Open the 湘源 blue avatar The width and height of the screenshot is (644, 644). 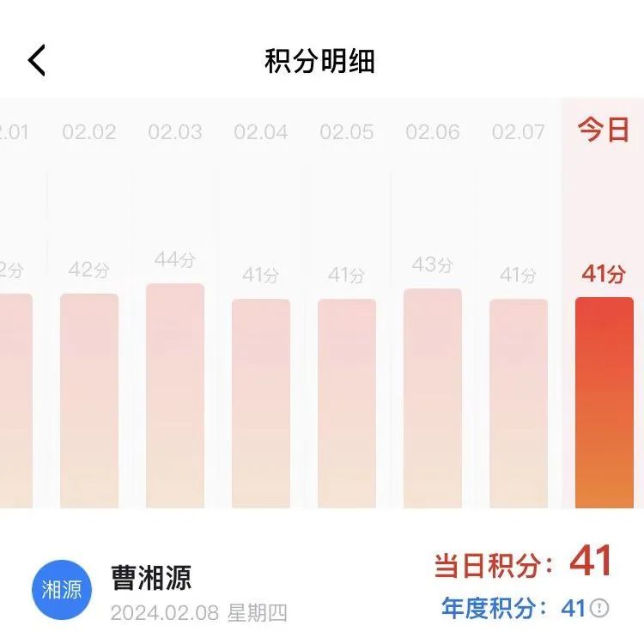click(62, 591)
